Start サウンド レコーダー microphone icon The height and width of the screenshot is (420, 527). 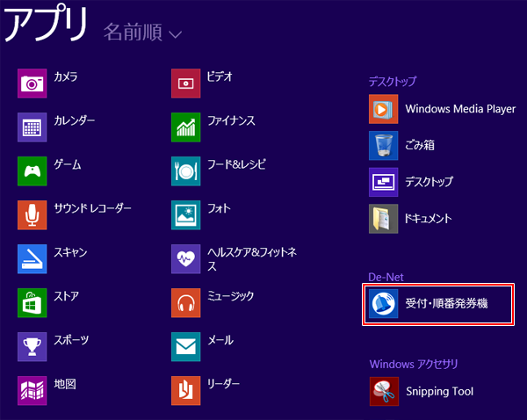click(32, 215)
